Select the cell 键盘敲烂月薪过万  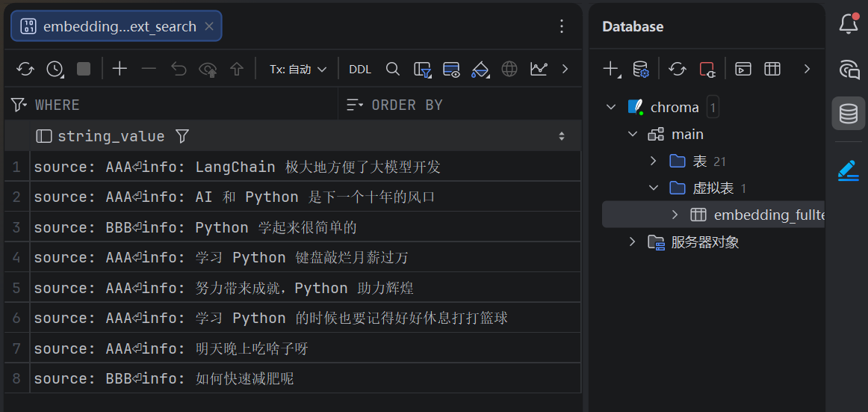tap(306, 257)
